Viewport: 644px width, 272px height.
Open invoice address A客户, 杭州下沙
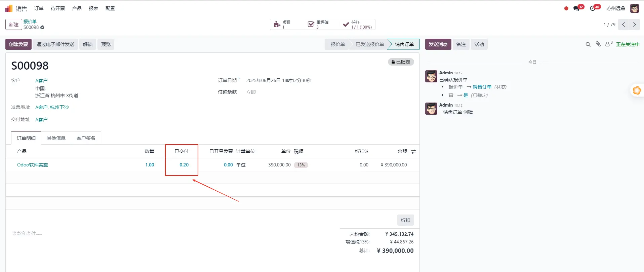pos(52,107)
